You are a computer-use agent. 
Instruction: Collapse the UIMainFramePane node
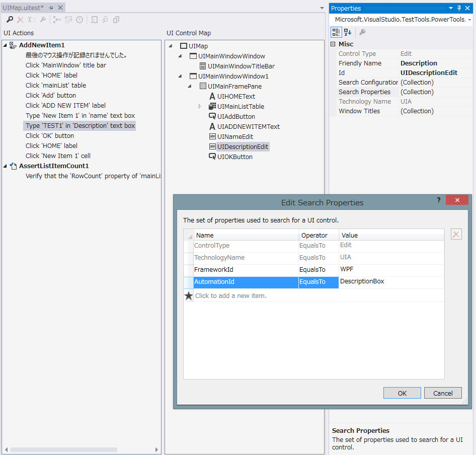tap(190, 86)
